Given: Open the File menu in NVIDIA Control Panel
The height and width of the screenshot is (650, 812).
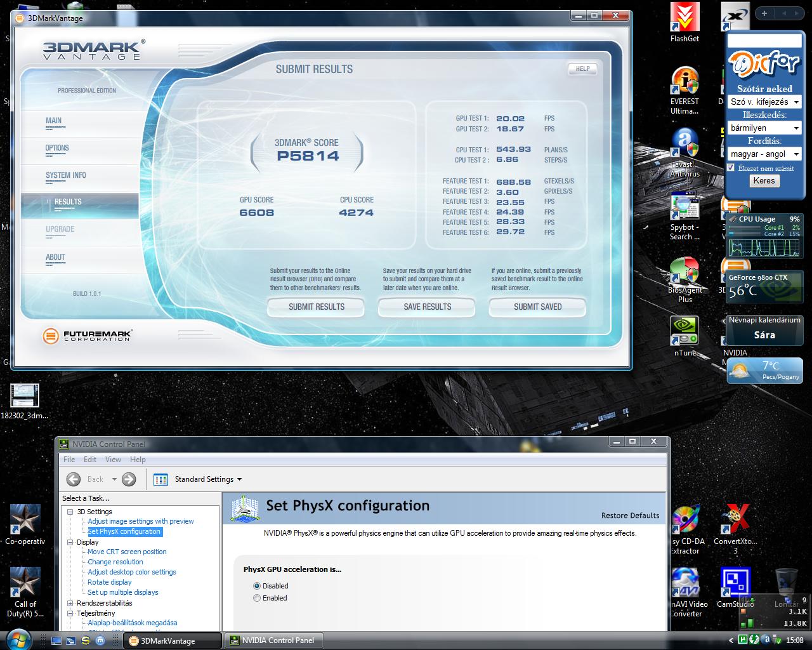Looking at the screenshot, I should click(69, 460).
